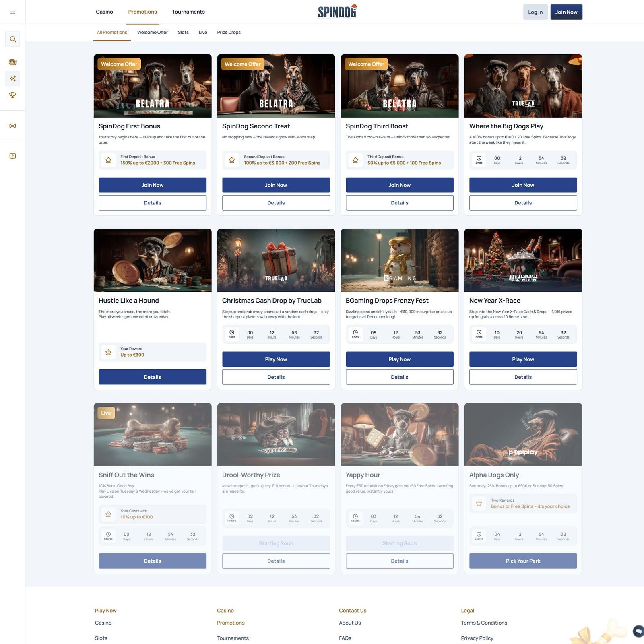Click the SpinDog logo
The width and height of the screenshot is (644, 644).
point(337,12)
